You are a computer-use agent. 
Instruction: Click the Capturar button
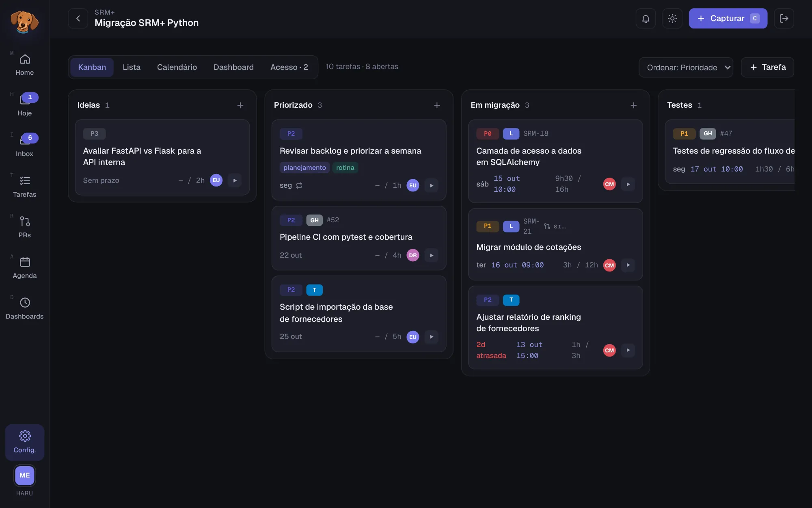tap(728, 18)
